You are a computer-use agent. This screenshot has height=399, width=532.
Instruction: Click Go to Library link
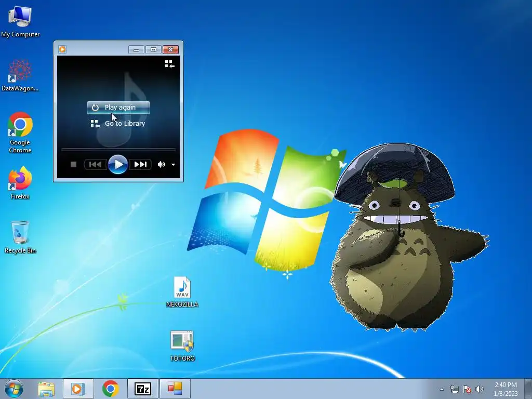(118, 124)
